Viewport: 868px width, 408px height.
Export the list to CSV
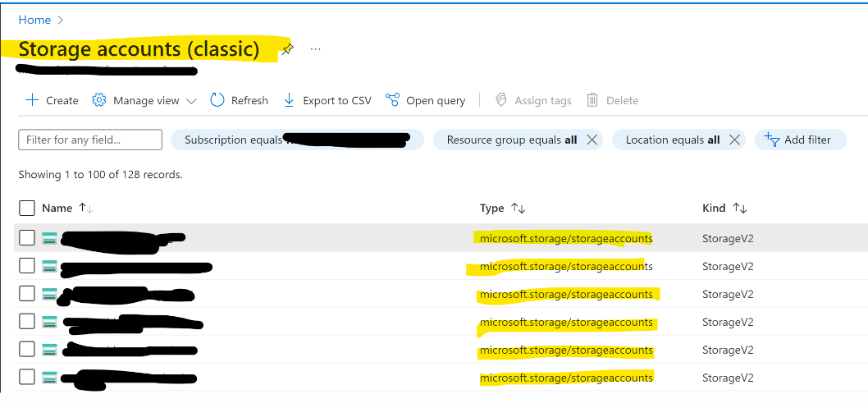point(327,100)
